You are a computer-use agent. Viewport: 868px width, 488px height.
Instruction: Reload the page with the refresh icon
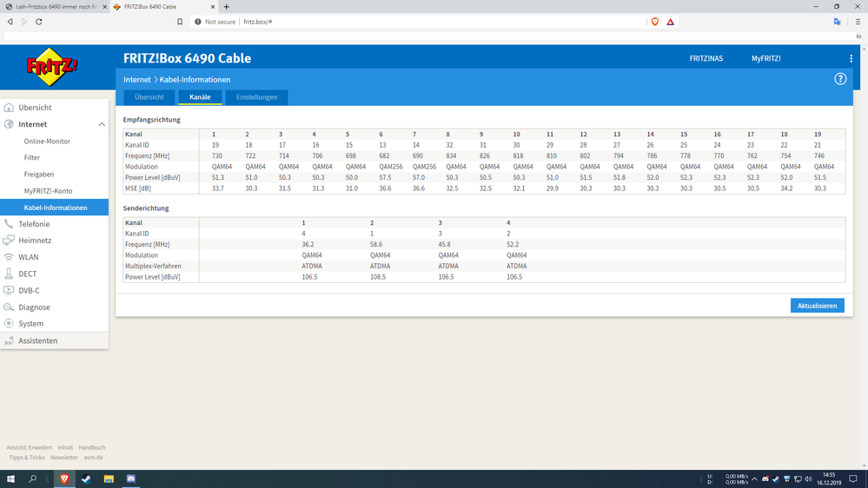tap(39, 22)
